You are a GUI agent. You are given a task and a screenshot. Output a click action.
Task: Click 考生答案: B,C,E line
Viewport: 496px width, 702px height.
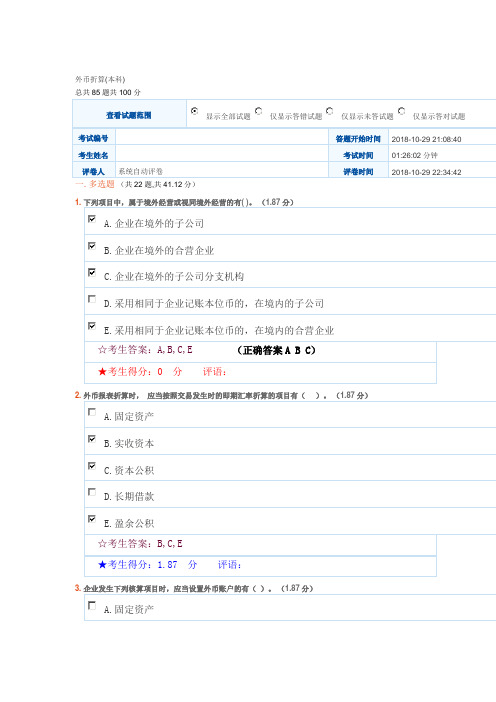click(140, 544)
